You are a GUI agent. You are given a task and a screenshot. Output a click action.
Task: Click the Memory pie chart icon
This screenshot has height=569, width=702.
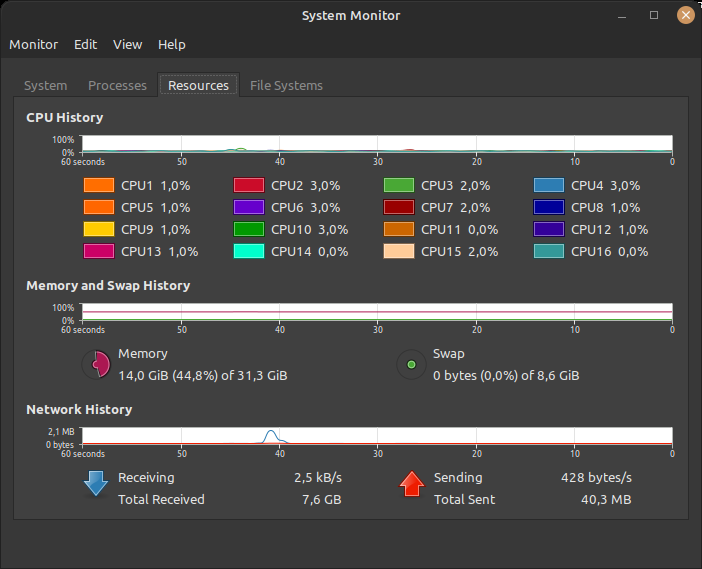(95, 365)
